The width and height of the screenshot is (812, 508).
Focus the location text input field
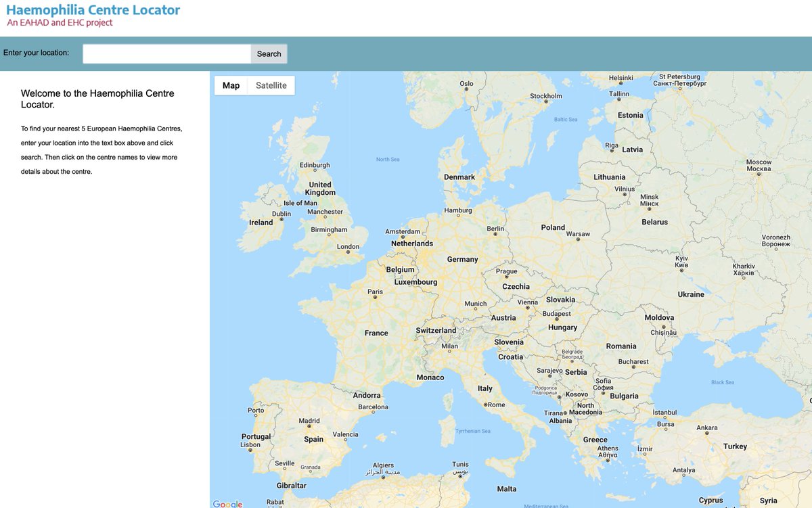point(167,54)
